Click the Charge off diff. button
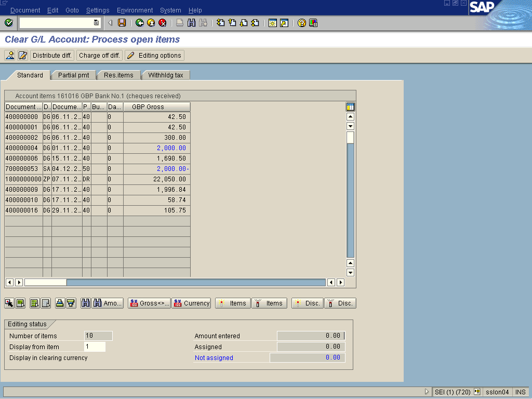This screenshot has height=399, width=532. [x=99, y=56]
